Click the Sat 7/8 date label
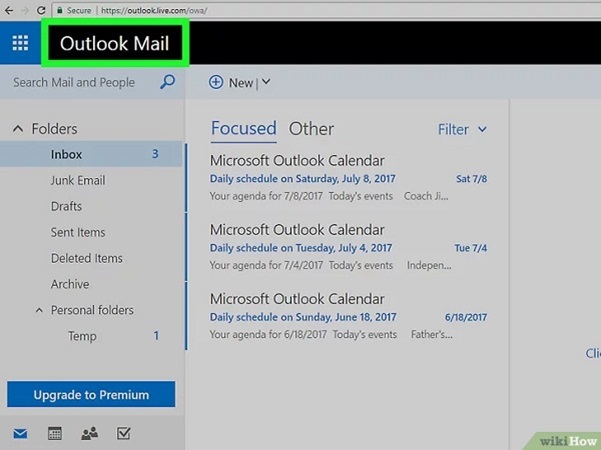 tap(471, 179)
